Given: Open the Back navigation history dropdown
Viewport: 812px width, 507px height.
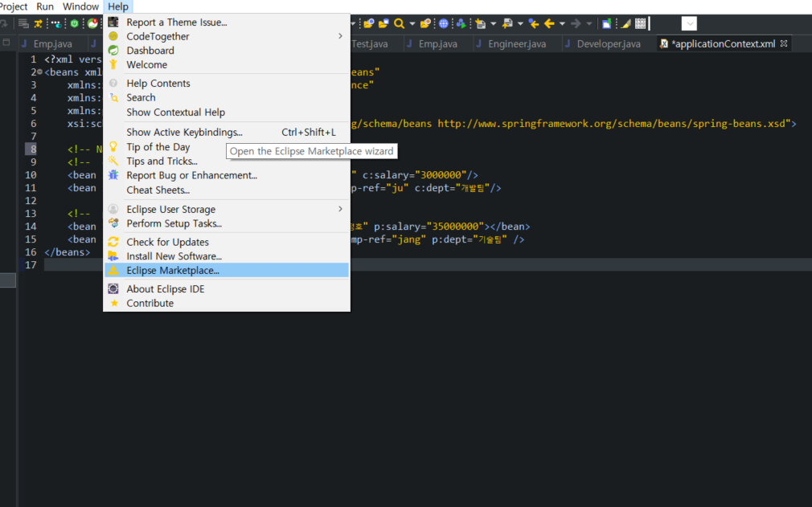Looking at the screenshot, I should 562,23.
